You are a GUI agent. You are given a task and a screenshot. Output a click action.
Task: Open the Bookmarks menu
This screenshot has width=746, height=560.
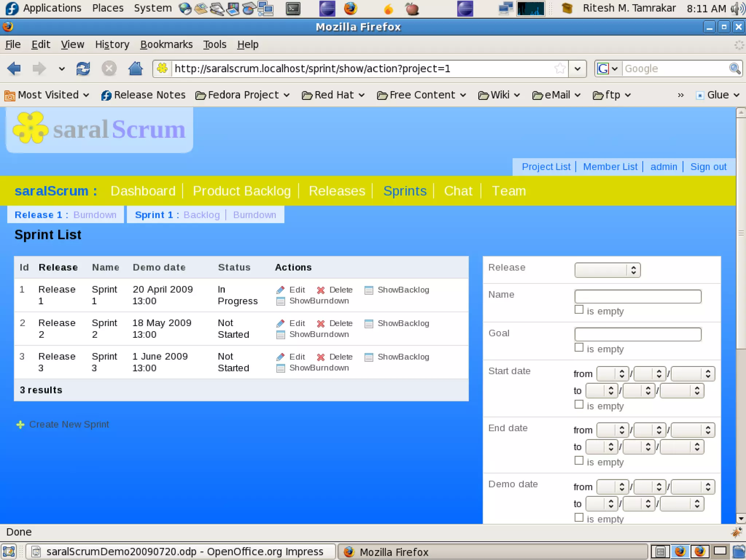click(x=166, y=44)
